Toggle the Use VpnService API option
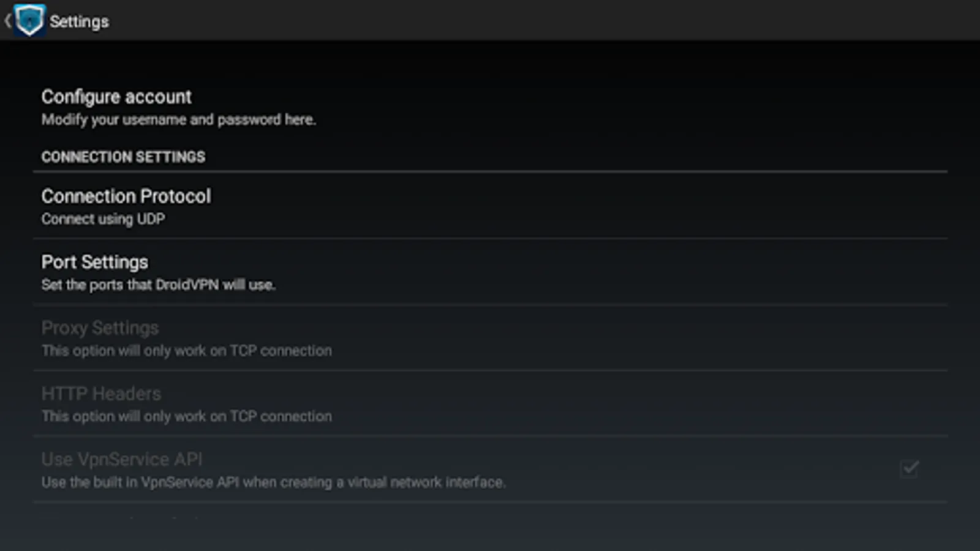The height and width of the screenshot is (551, 980). click(122, 459)
